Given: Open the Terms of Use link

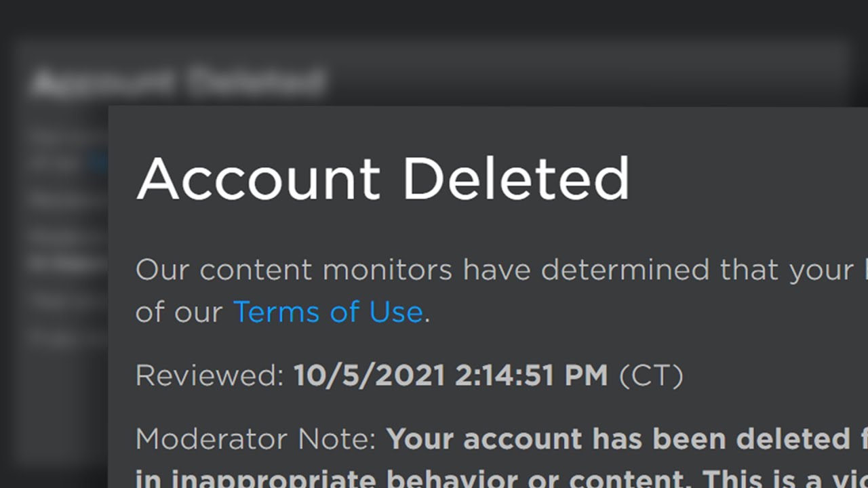Looking at the screenshot, I should (x=328, y=312).
